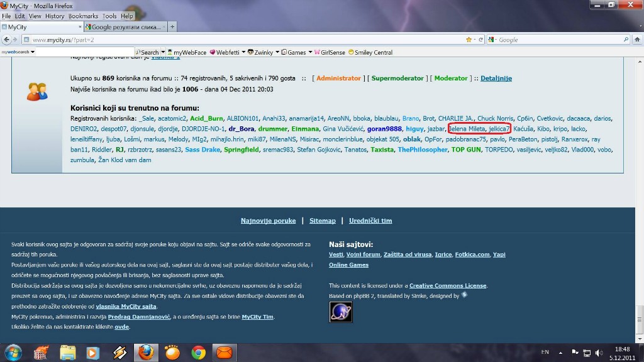The image size is (644, 362).
Task: Open Winamp lightning icon on taskbar
Action: pyautogui.click(x=119, y=353)
